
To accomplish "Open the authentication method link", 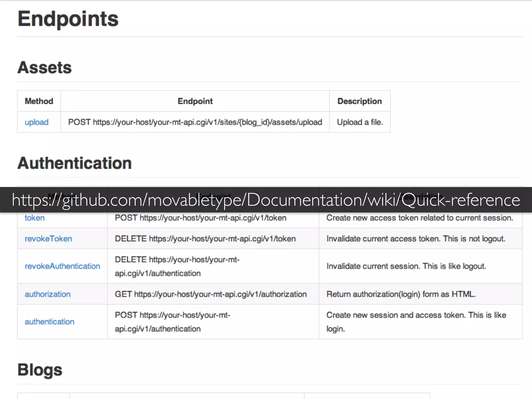I will (49, 322).
